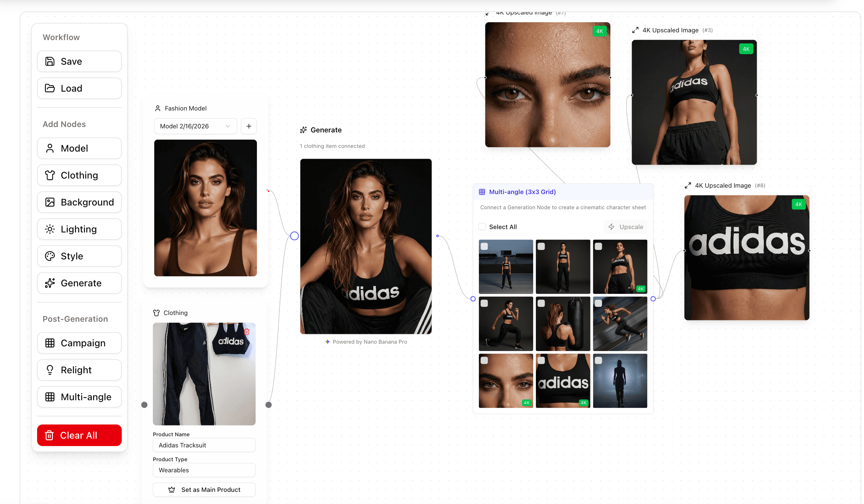This screenshot has height=504, width=864.
Task: Click the Product Type Wearables field
Action: point(204,470)
